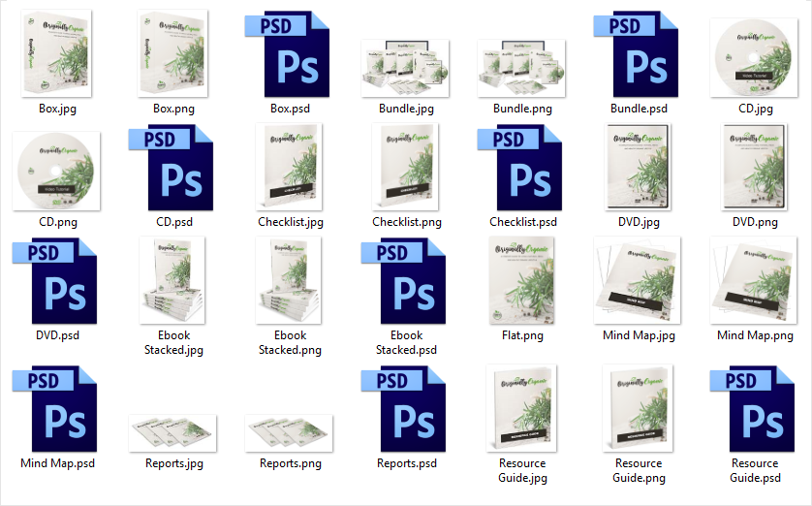Select the Mind Map.psd icon
The image size is (812, 506).
click(x=55, y=409)
